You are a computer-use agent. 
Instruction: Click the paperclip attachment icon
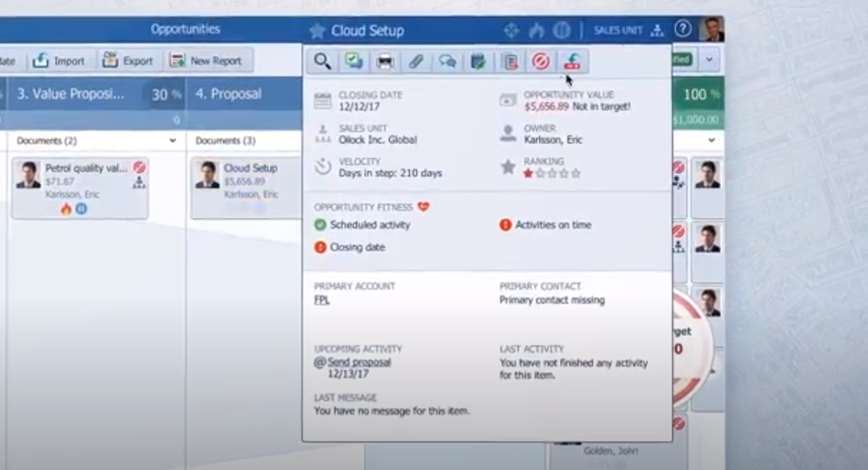point(414,61)
